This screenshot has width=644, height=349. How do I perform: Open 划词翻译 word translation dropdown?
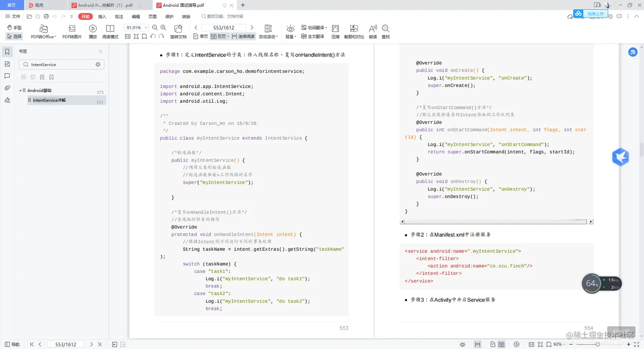coord(314,28)
